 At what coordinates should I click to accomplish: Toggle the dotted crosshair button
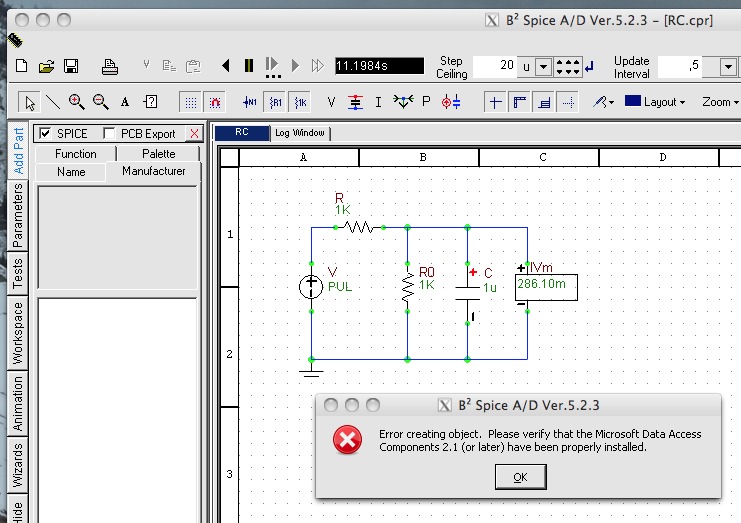tap(569, 102)
